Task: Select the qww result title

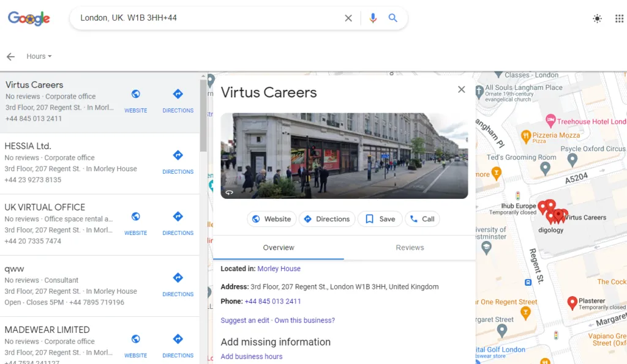Action: [15, 269]
